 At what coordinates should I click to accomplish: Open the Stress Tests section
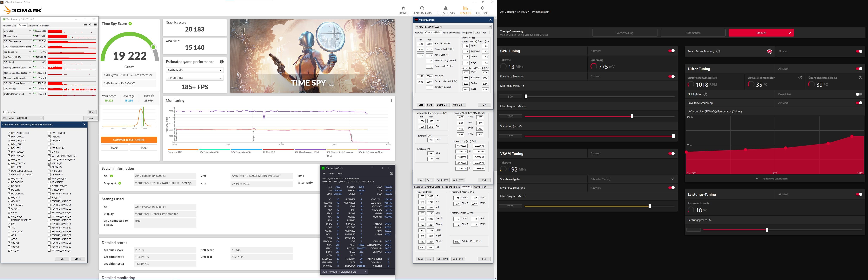pos(445,10)
